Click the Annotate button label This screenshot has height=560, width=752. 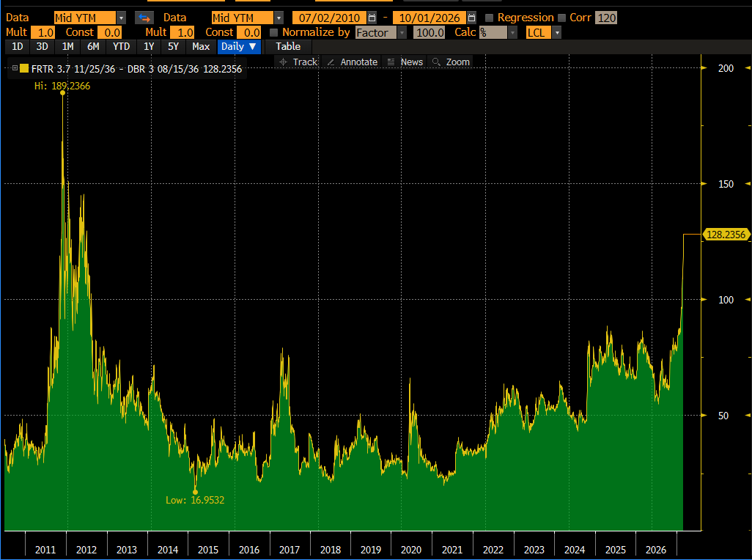pyautogui.click(x=358, y=62)
